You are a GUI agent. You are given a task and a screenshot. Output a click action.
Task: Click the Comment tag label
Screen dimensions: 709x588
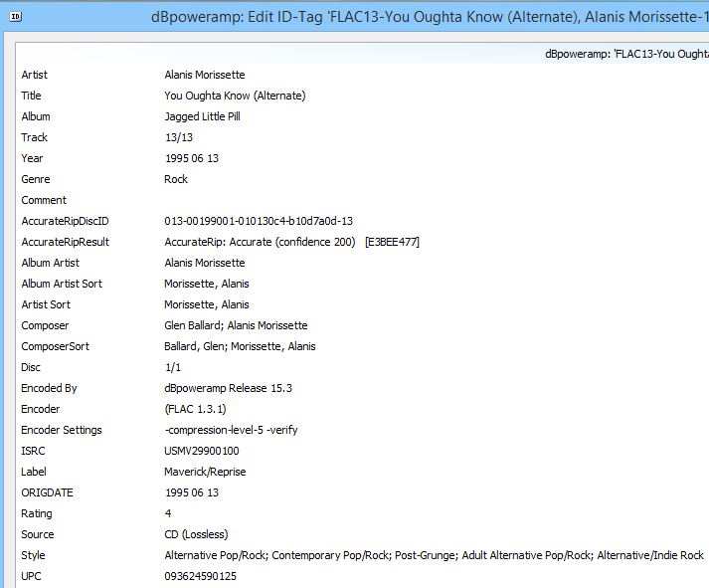(44, 200)
